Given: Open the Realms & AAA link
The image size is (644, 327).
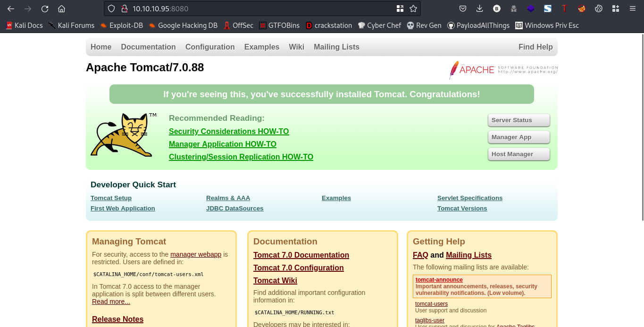Looking at the screenshot, I should [228, 198].
